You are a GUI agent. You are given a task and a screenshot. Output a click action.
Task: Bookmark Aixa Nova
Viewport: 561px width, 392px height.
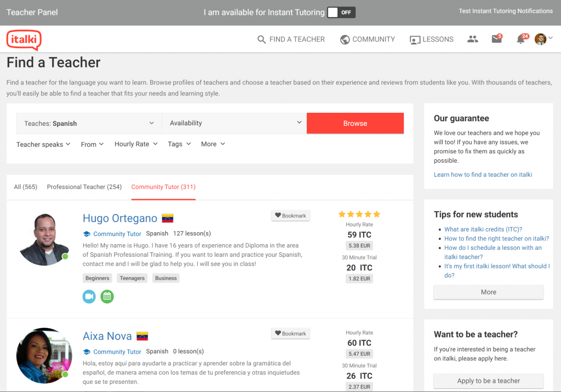click(290, 333)
